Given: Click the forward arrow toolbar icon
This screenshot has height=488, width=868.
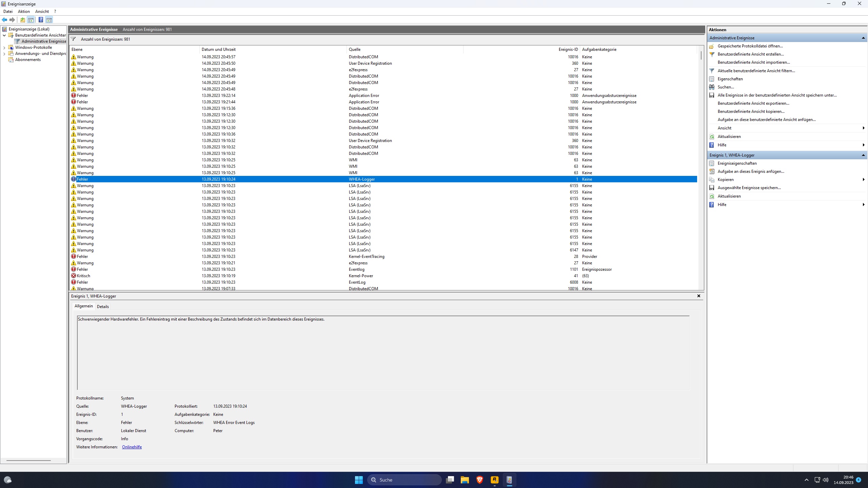Looking at the screenshot, I should 12,20.
